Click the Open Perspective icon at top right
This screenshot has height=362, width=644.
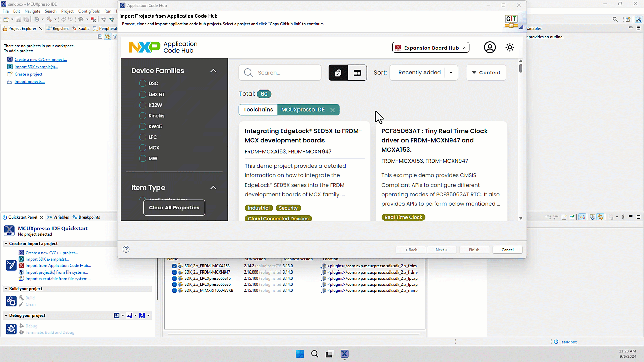point(628,19)
